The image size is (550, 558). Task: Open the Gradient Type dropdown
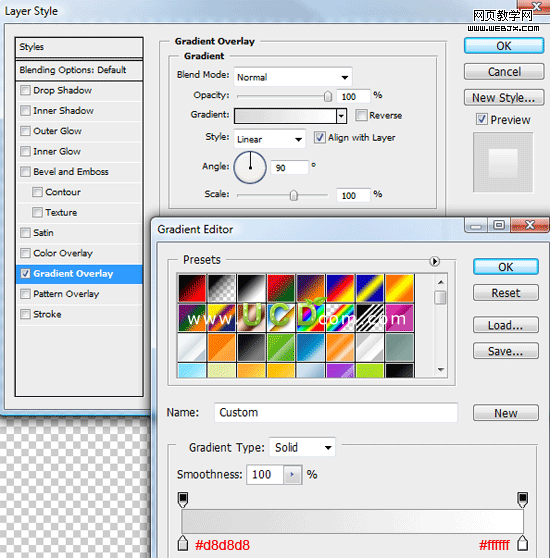click(302, 447)
